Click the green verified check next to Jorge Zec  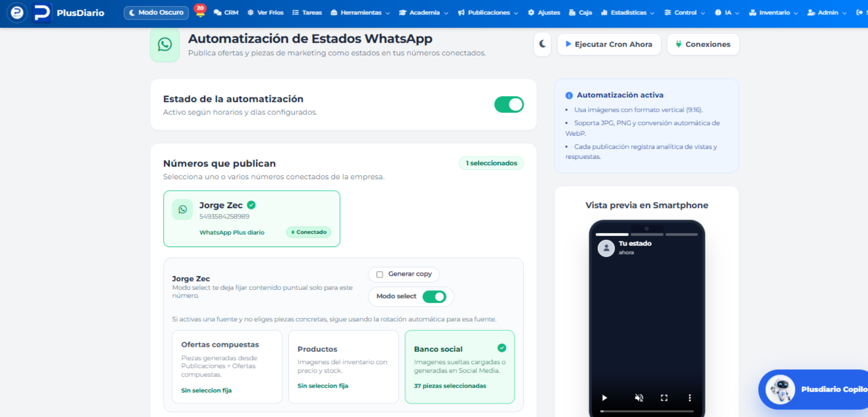[251, 205]
